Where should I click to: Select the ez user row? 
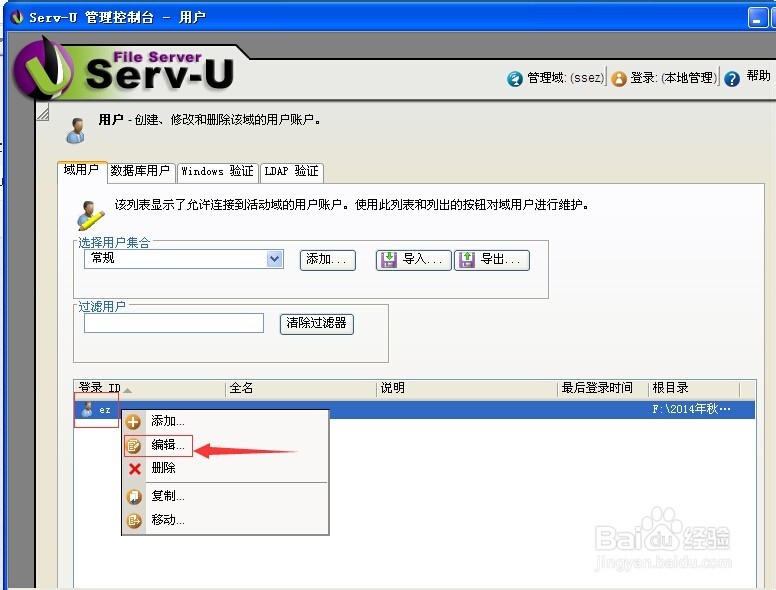[x=415, y=409]
